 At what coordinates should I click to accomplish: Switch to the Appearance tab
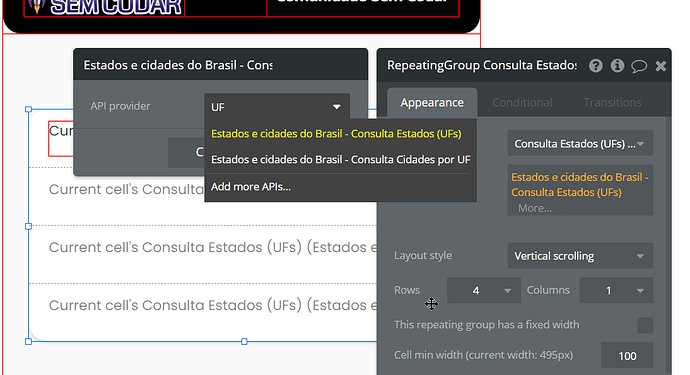pos(432,103)
